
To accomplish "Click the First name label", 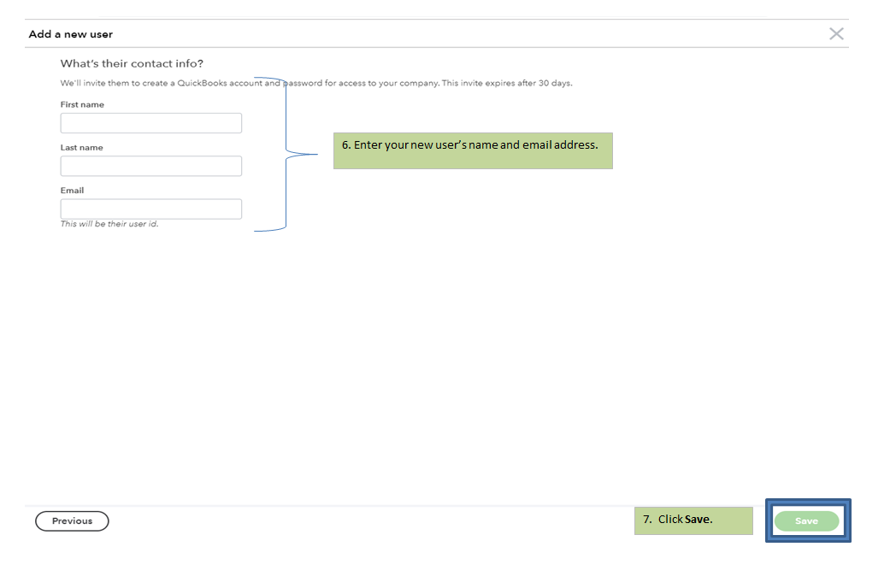I will (x=82, y=104).
